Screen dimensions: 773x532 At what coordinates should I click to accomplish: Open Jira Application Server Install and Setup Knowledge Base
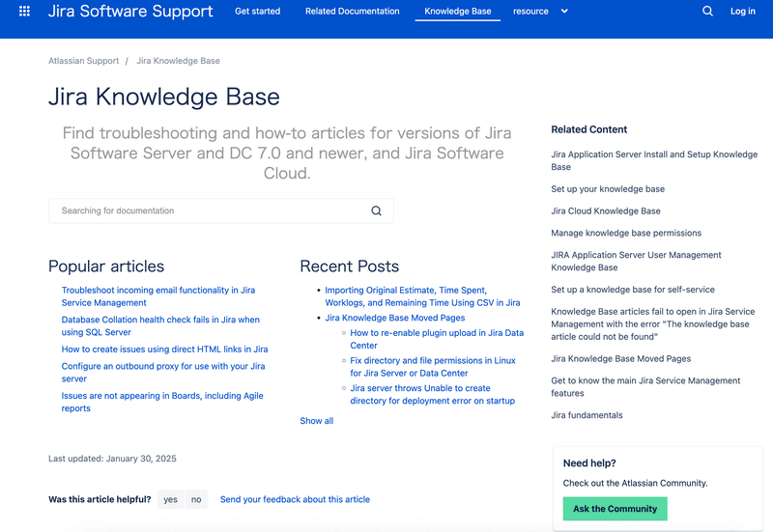[654, 160]
